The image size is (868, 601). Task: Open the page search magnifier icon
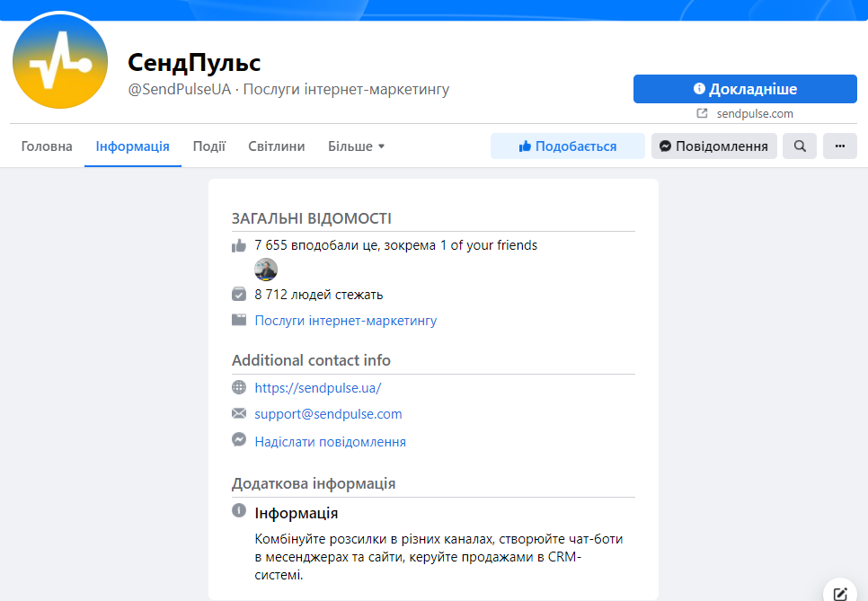pos(800,146)
